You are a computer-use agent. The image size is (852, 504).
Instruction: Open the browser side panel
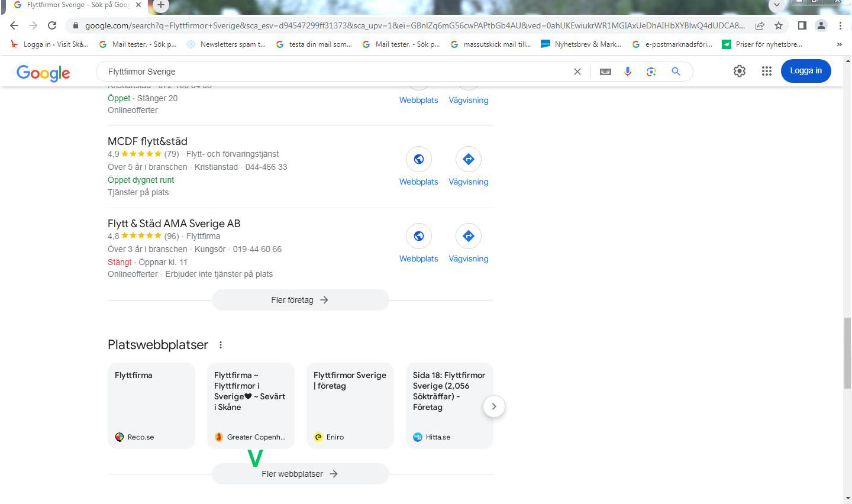[x=802, y=25]
